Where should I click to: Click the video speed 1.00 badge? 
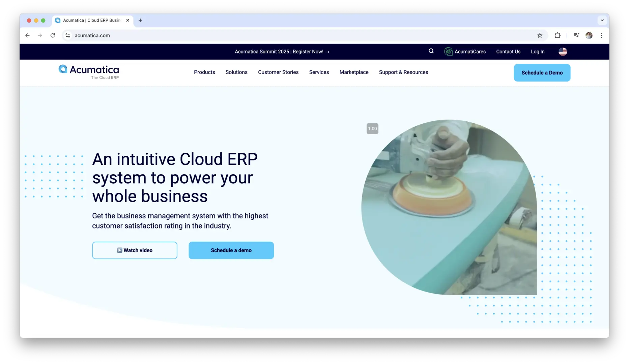point(372,128)
